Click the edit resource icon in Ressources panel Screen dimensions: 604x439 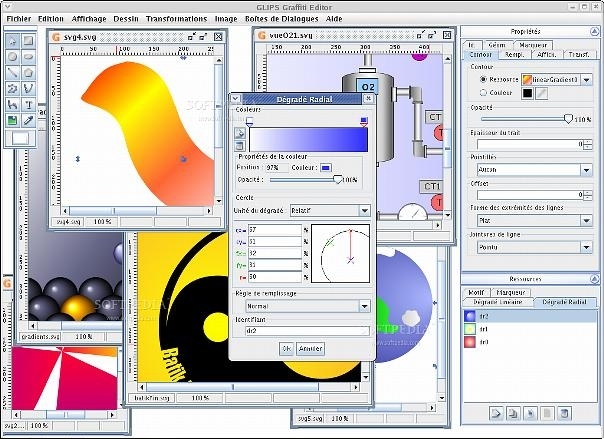(x=530, y=414)
